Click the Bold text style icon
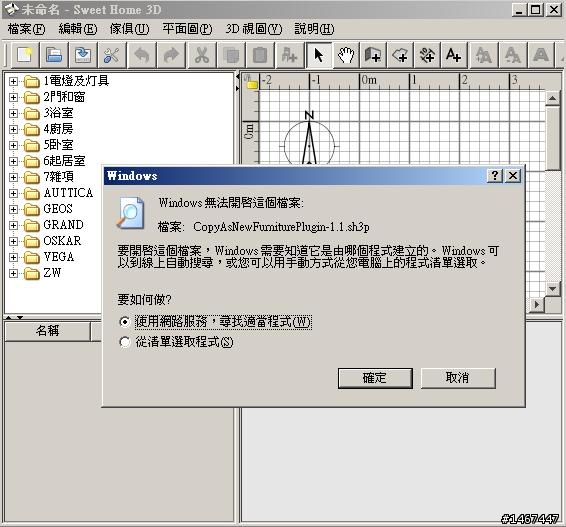The height and width of the screenshot is (527, 566). click(541, 55)
